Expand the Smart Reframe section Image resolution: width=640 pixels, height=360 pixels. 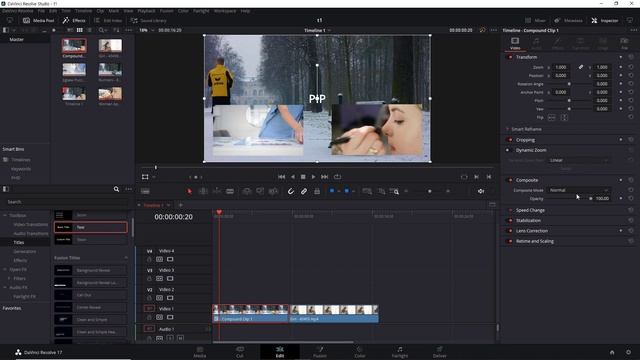click(526, 129)
